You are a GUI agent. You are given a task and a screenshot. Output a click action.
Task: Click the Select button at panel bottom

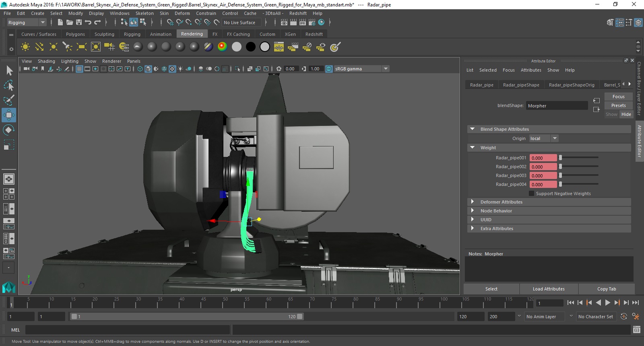pyautogui.click(x=491, y=289)
